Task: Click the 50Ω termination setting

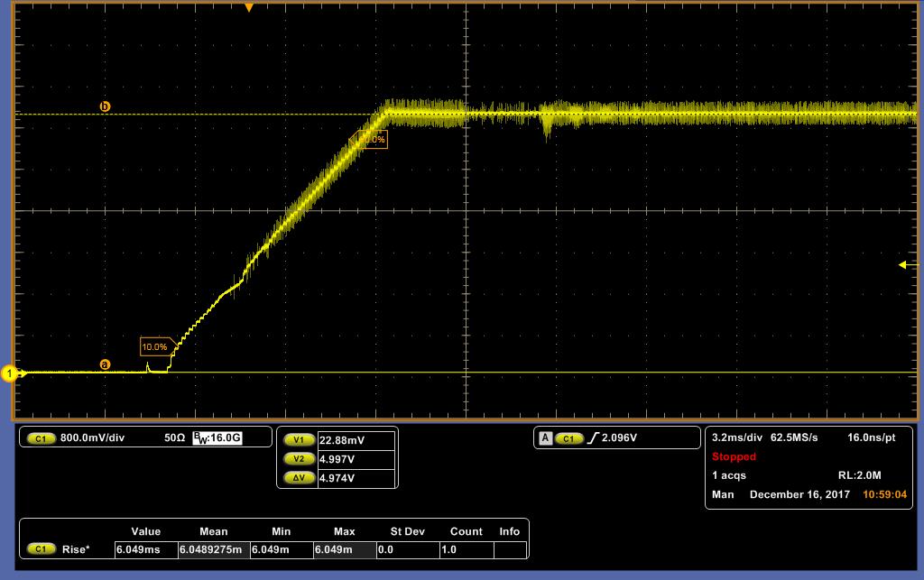Action: (x=174, y=437)
